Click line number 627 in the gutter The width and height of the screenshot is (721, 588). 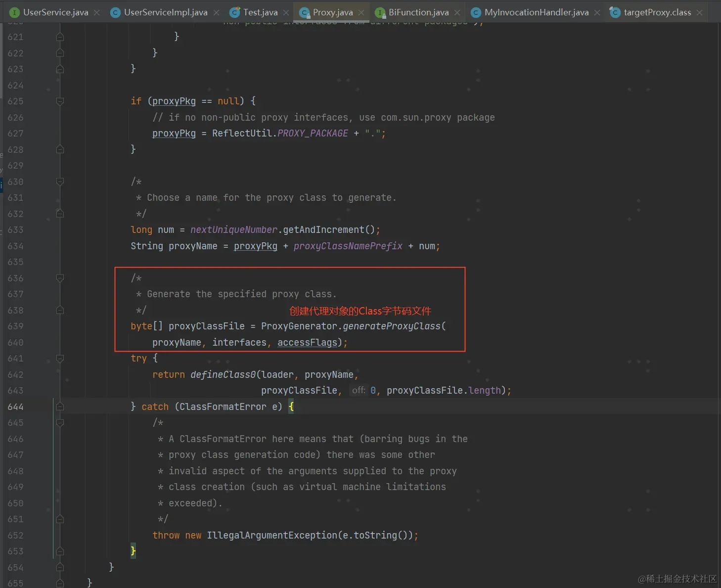(15, 134)
